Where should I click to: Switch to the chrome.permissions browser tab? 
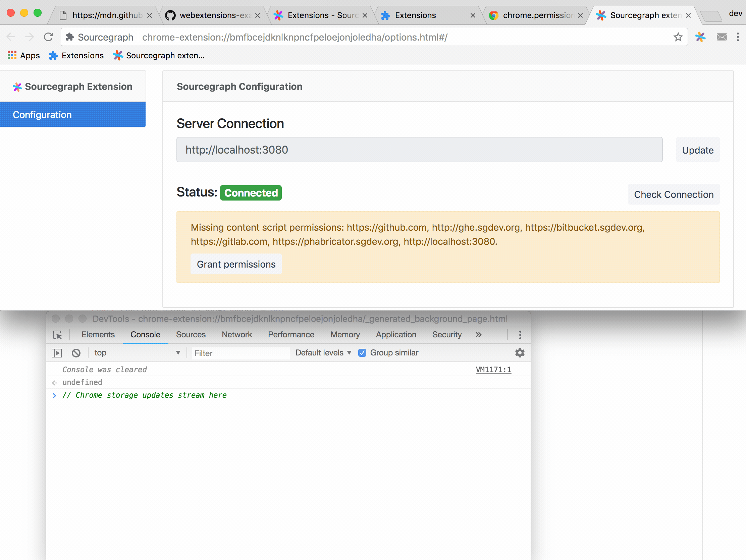[537, 15]
